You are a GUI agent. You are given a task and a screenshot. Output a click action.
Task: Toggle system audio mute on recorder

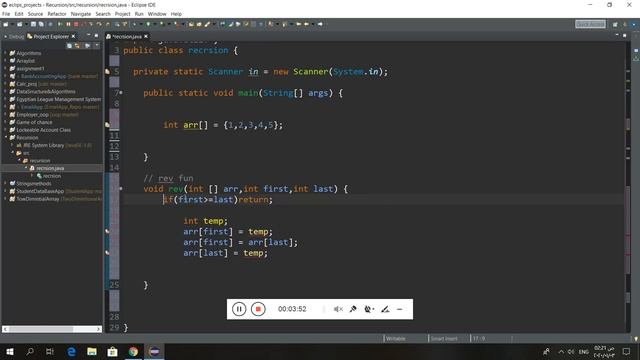point(338,309)
